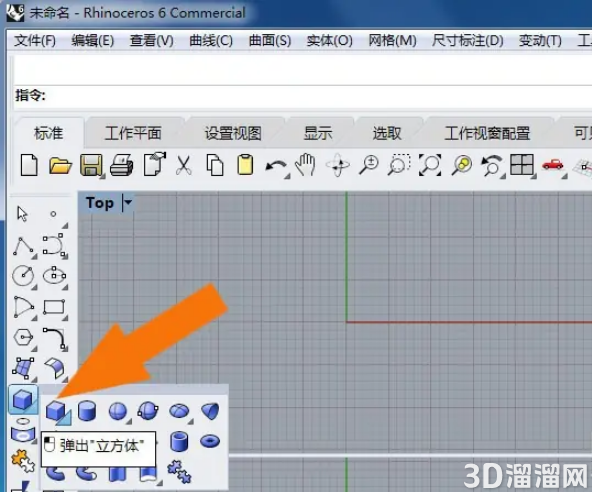
Task: Click the Paste clipboard icon
Action: pyautogui.click(x=245, y=165)
